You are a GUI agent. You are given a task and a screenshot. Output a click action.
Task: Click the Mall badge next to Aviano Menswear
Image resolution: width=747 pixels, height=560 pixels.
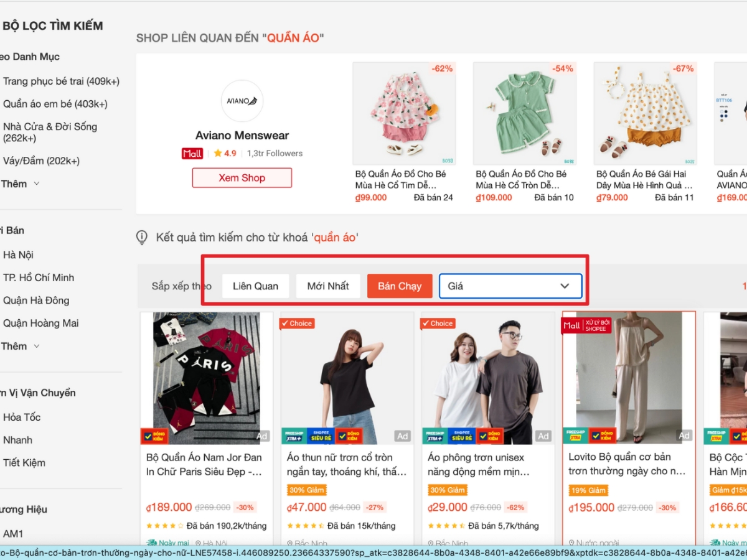pyautogui.click(x=192, y=153)
